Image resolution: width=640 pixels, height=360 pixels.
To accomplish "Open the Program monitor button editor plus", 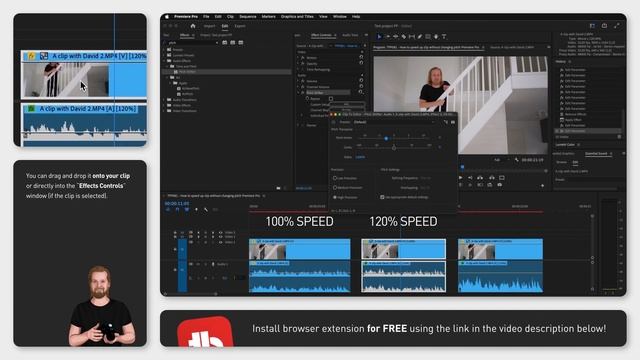I will tap(542, 186).
